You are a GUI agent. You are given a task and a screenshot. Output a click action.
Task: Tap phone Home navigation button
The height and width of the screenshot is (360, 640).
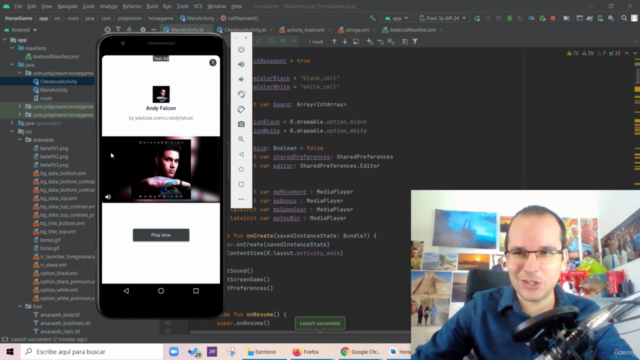click(x=161, y=291)
